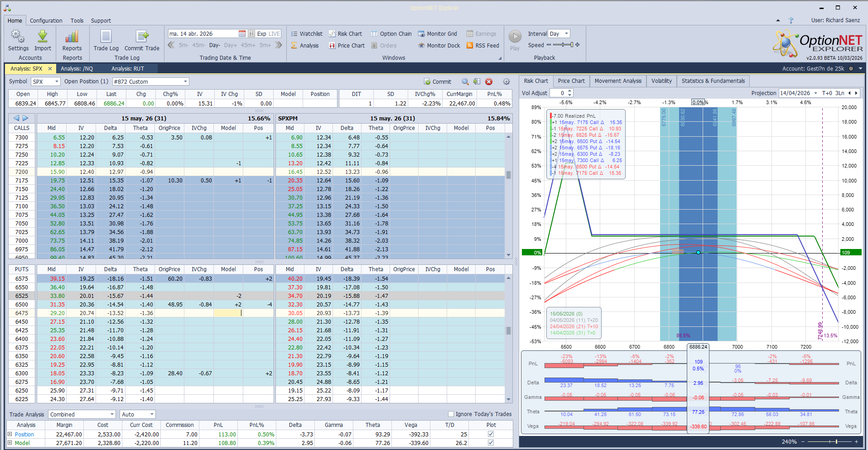
Task: Open the Analysis sigma window
Action: (x=305, y=46)
